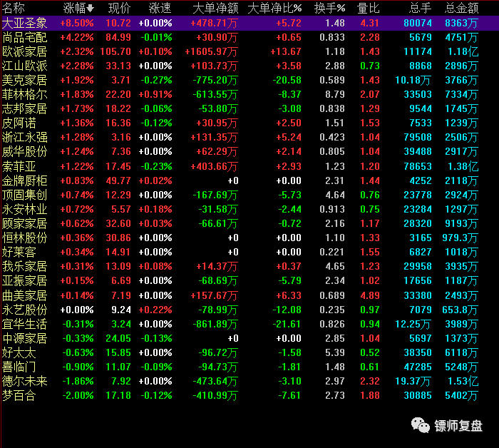Select the 浙江永强 stock row
Viewport: 499px width, 448px height.
[249, 137]
